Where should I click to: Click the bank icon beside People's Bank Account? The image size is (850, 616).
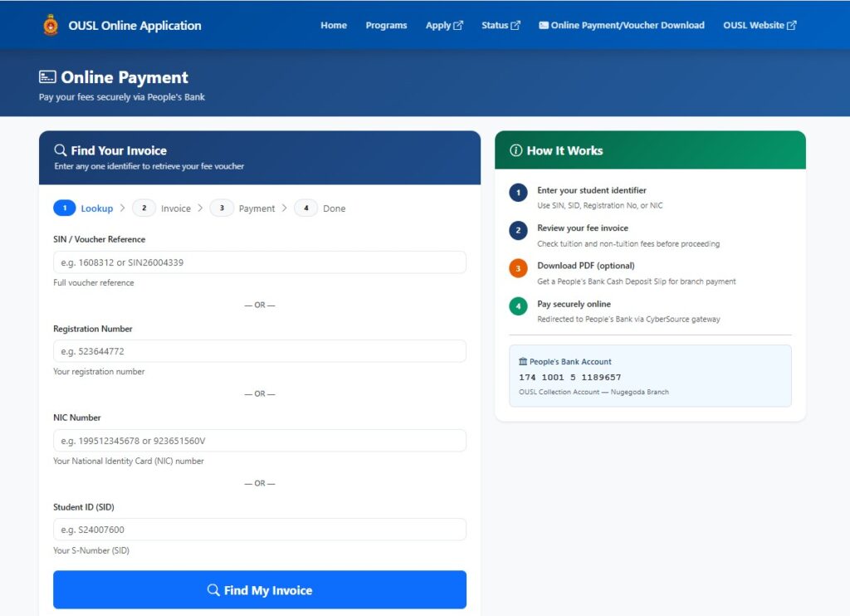tap(523, 362)
